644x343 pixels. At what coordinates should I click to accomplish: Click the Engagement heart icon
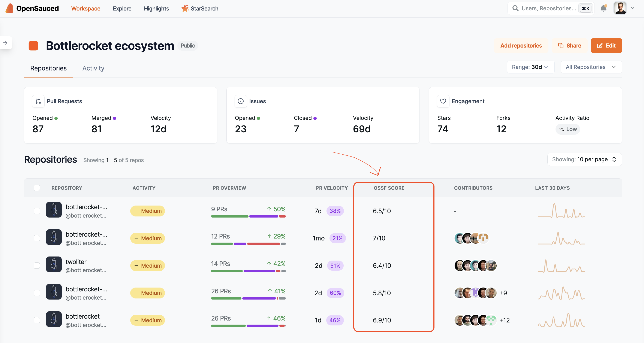443,101
